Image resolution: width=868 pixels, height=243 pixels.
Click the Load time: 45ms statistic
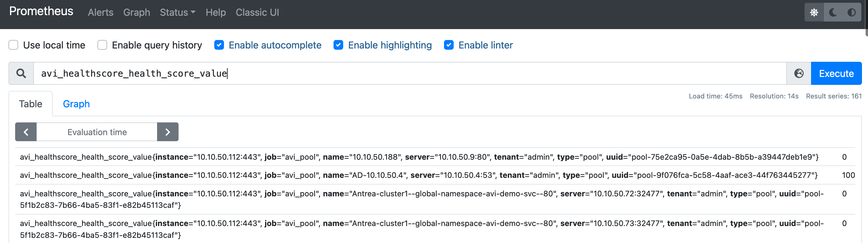[x=715, y=96]
